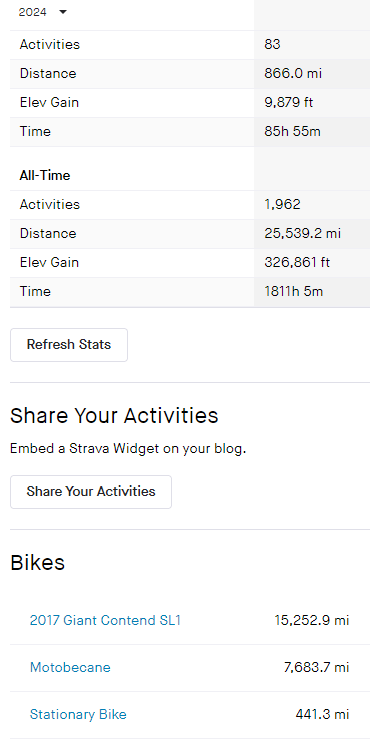
Task: Select the 85h 55m time value
Action: coord(292,131)
